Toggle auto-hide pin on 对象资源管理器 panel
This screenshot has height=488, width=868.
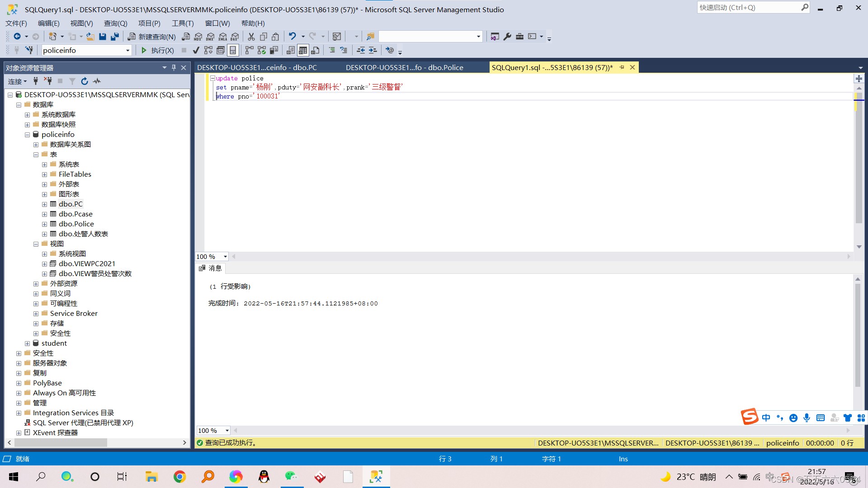pos(173,67)
